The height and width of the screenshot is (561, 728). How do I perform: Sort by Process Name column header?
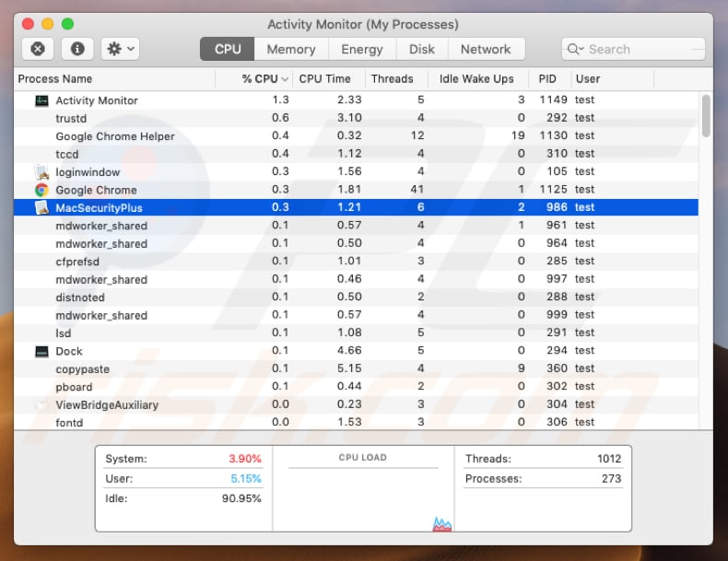tap(115, 79)
